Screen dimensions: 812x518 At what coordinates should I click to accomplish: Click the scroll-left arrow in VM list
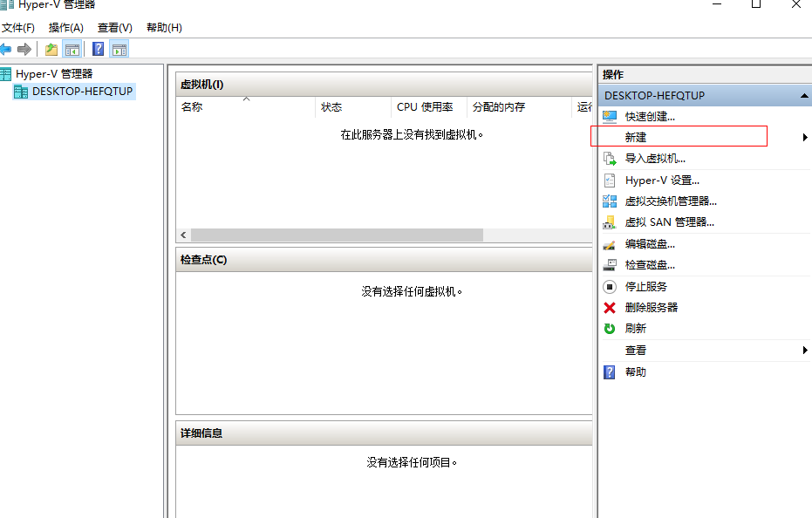(x=183, y=235)
